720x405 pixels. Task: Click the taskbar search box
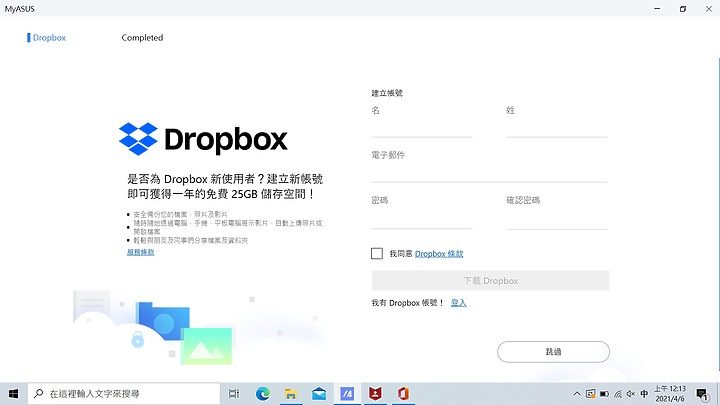tap(124, 394)
